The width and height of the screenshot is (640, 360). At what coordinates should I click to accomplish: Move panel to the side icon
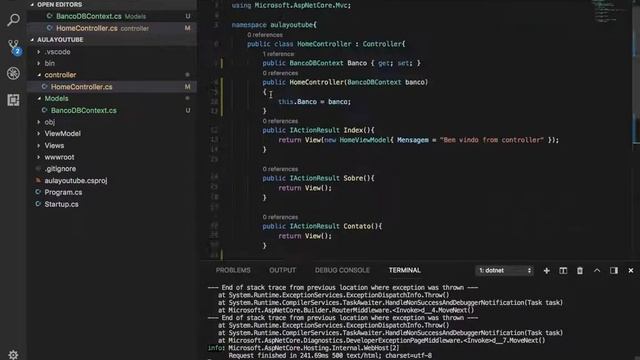(613, 271)
